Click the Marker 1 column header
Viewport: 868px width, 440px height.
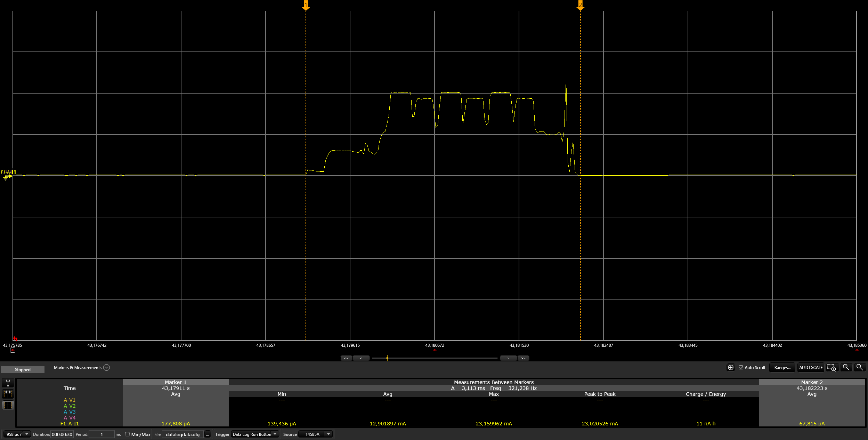tap(176, 382)
